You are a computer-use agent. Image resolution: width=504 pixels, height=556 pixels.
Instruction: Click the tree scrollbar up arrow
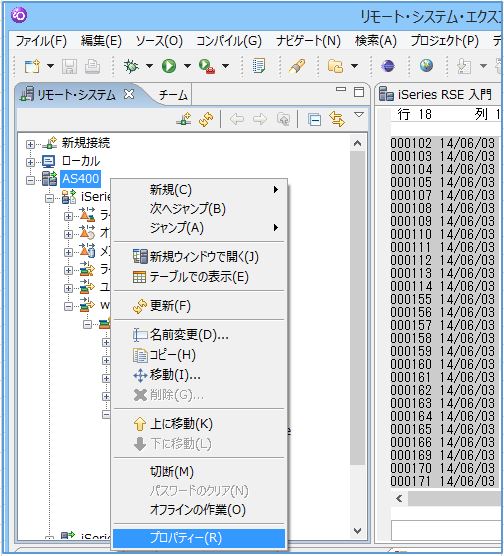tap(358, 143)
